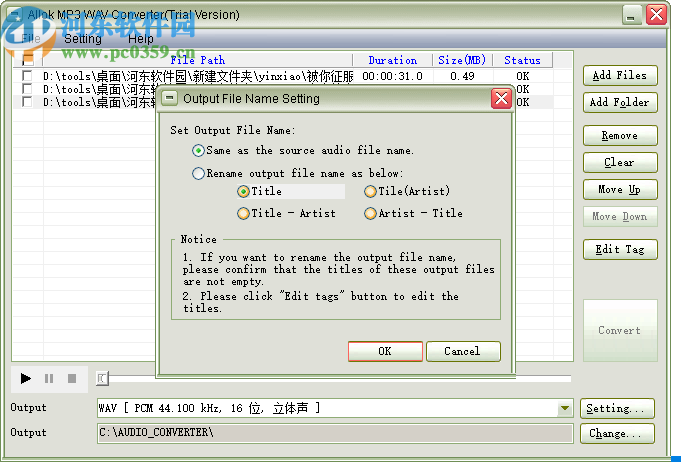Sort by the File Path column header
Image resolution: width=681 pixels, height=462 pixels.
click(x=198, y=60)
